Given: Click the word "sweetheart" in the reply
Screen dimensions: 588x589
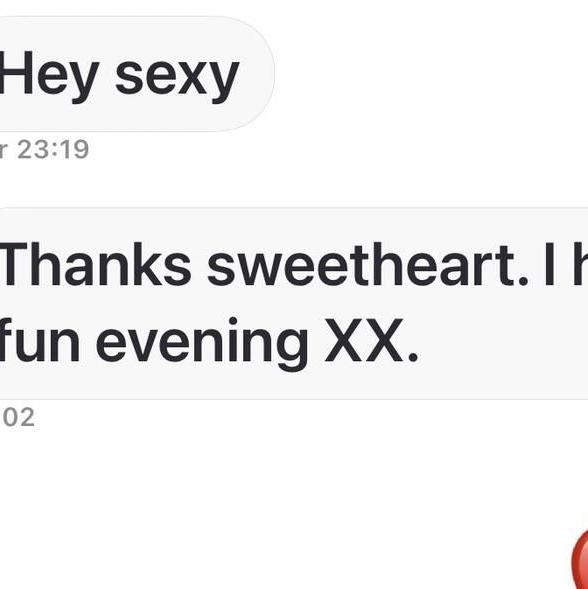Looking at the screenshot, I should 363,264.
